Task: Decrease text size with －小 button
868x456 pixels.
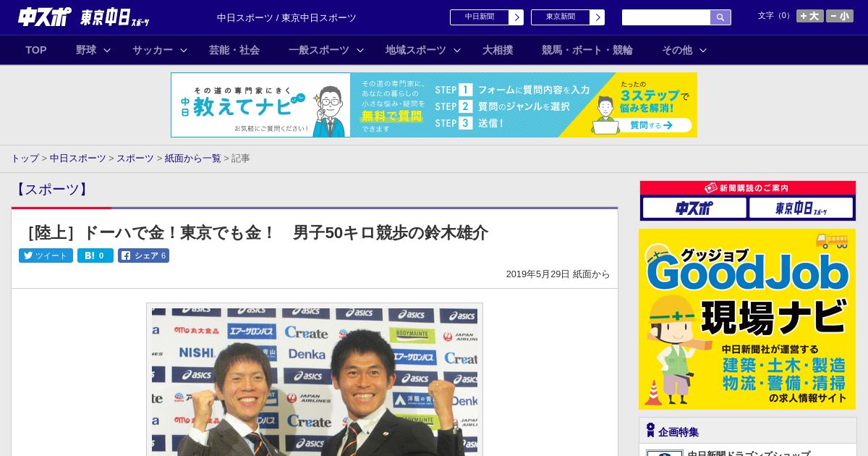Action: (840, 16)
